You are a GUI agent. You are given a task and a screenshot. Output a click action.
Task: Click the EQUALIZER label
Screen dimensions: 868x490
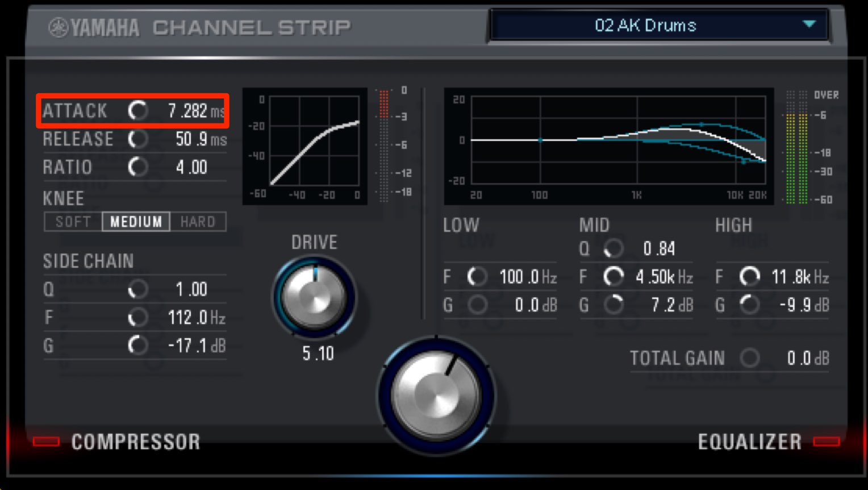pos(749,442)
